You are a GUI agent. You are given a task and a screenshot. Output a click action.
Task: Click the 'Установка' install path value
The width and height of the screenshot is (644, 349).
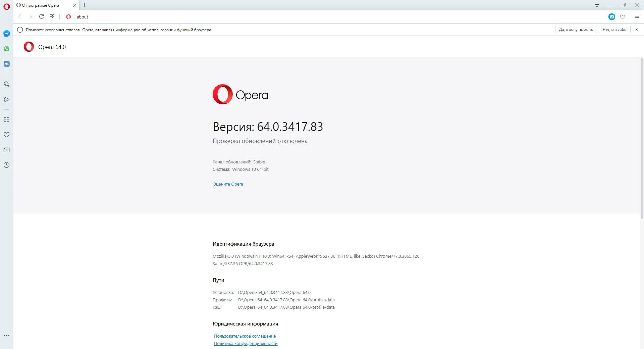(274, 293)
